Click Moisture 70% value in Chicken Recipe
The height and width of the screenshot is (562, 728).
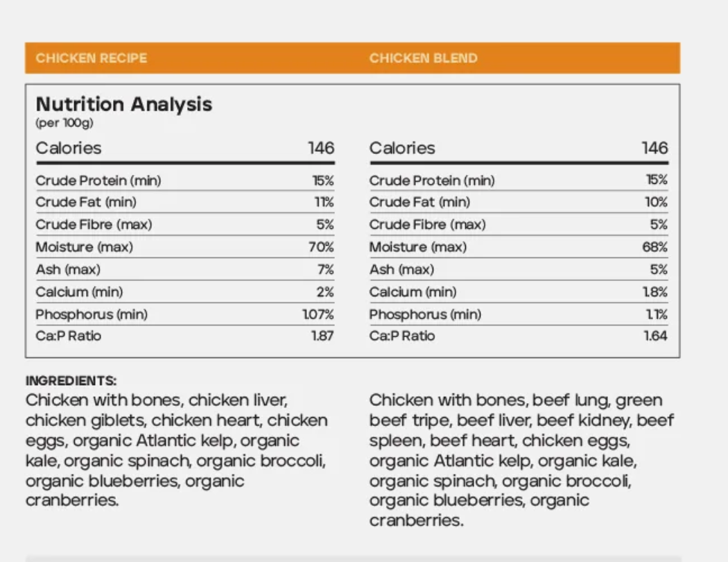point(322,247)
